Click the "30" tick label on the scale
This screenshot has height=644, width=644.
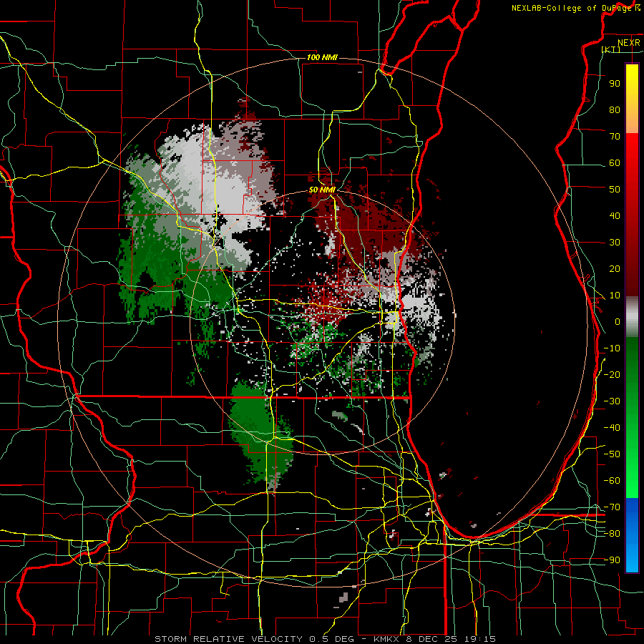(615, 243)
